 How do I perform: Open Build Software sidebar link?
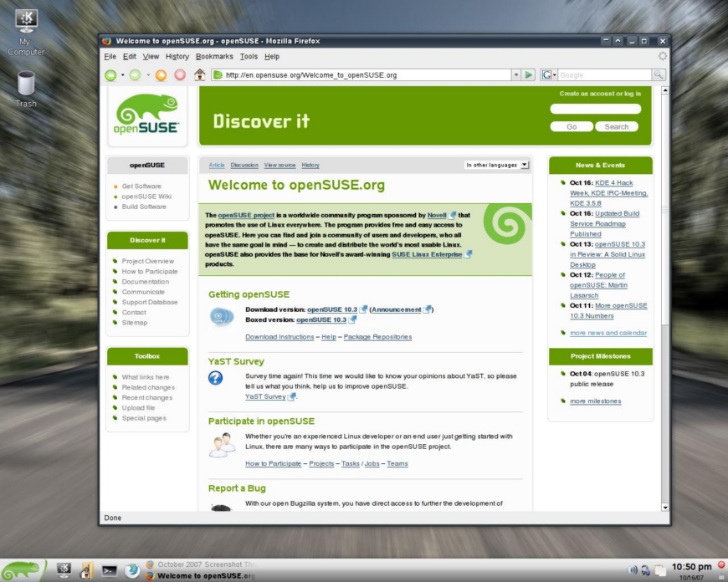point(144,207)
